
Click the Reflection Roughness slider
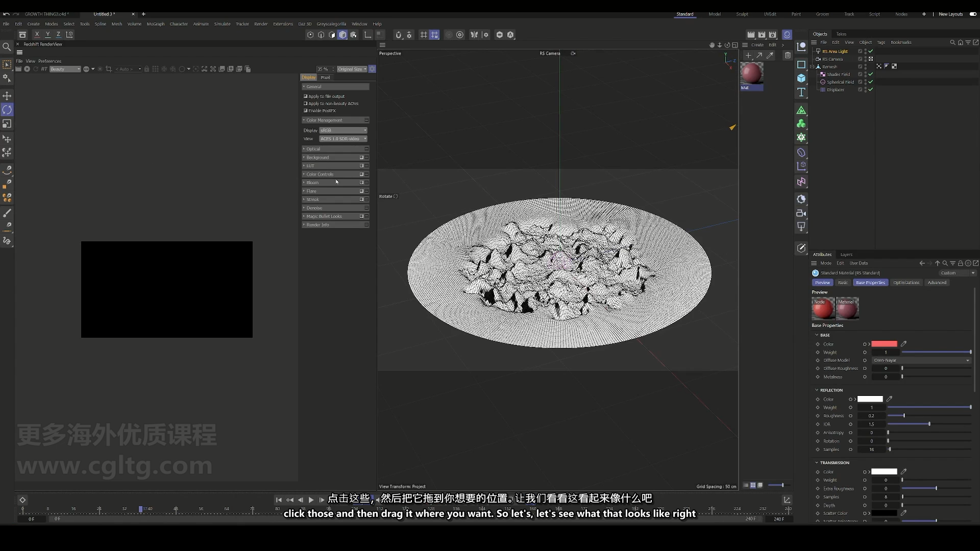(929, 416)
